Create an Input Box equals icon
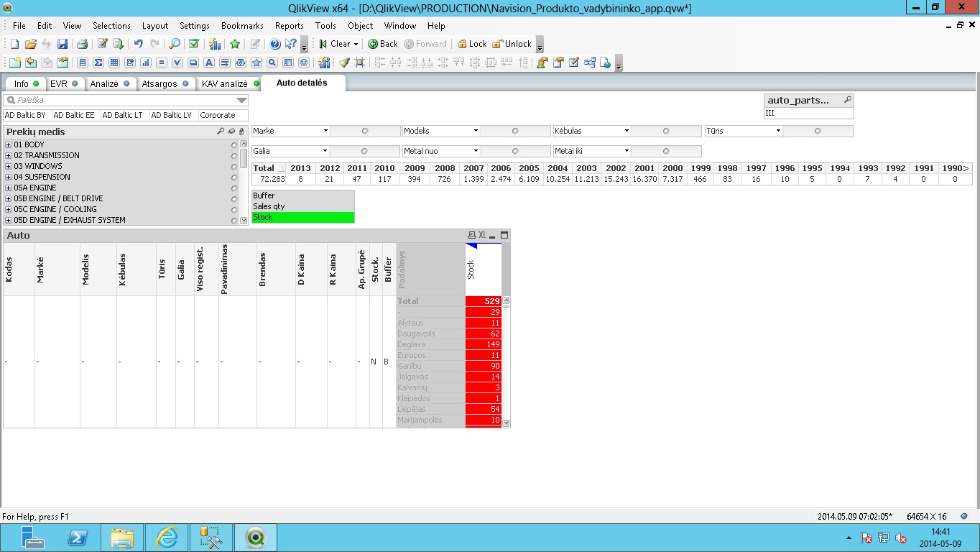980x552 pixels. click(x=162, y=63)
